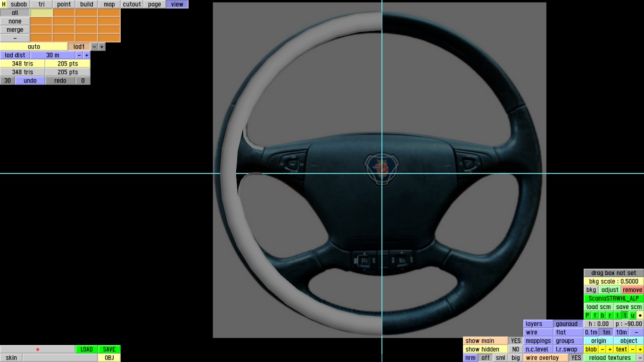Open the subob editing mode
Viewport: 644px width, 362px height.
point(19,4)
